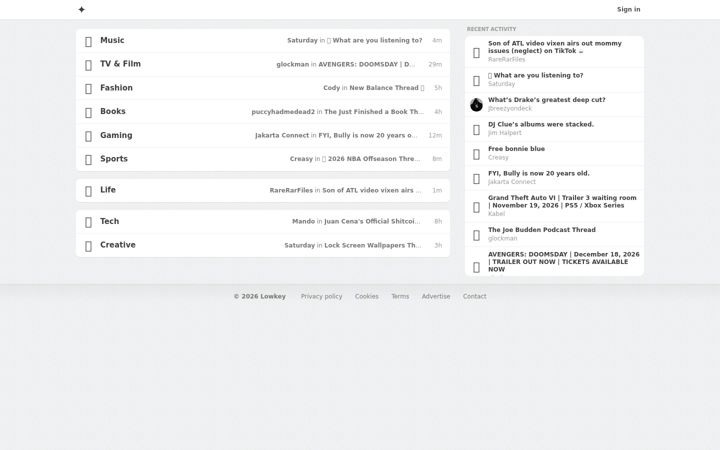
Task: Click the Lowkey star logo
Action: 81,9
